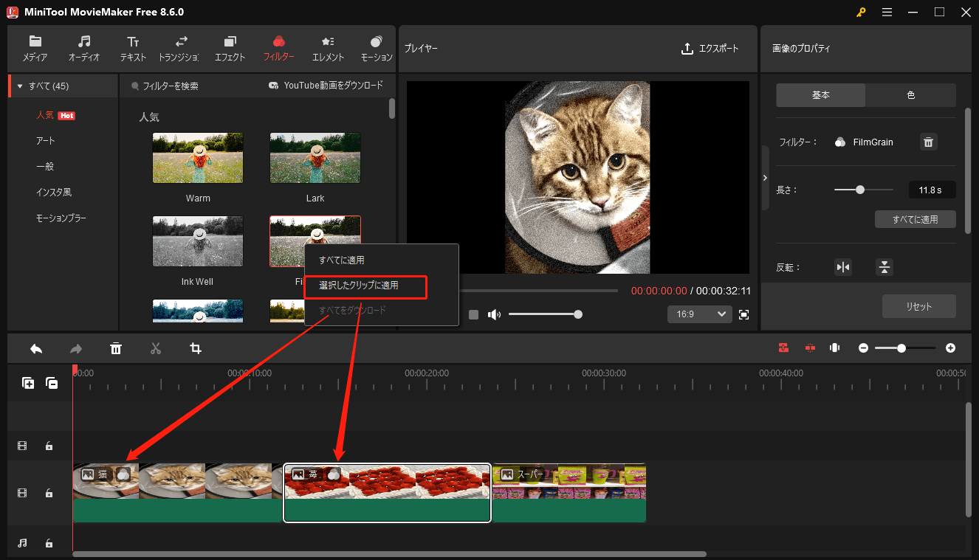The image size is (979, 560).
Task: Flip the image horizontally
Action: coord(843,267)
